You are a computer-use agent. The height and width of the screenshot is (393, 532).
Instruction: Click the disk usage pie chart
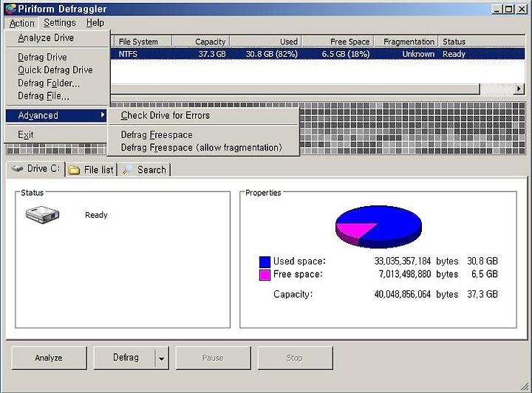(x=378, y=227)
